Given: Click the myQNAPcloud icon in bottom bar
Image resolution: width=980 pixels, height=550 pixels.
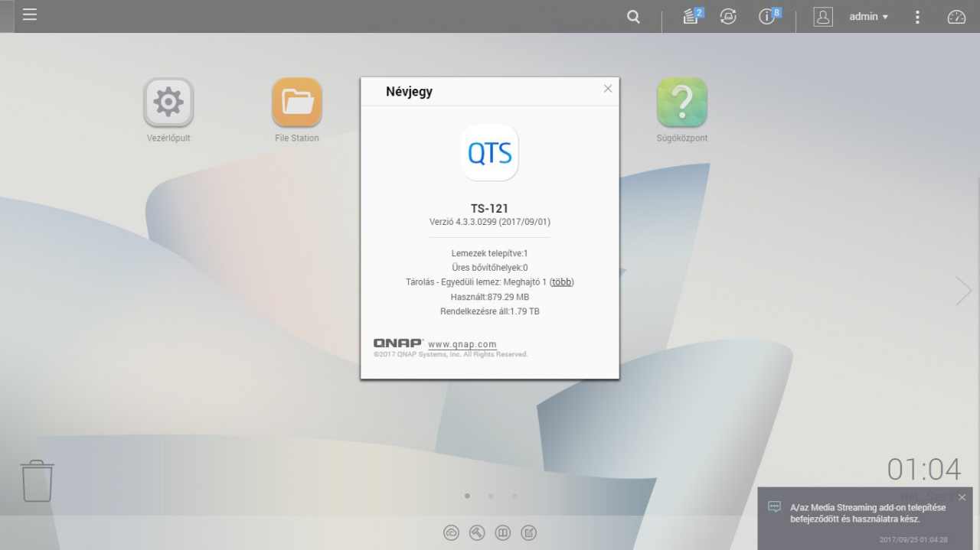Looking at the screenshot, I should (x=452, y=533).
